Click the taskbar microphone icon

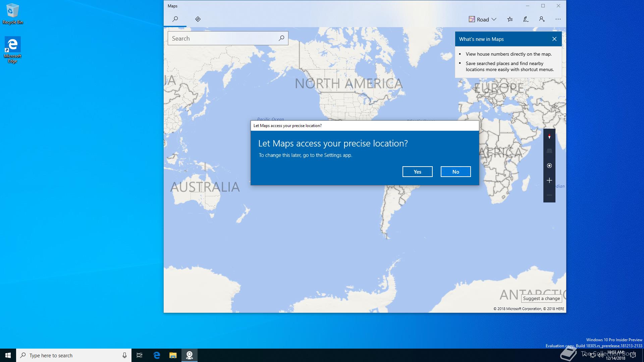pyautogui.click(x=124, y=355)
